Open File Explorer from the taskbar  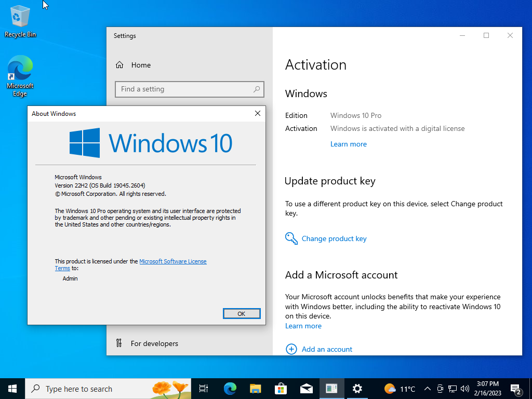pyautogui.click(x=255, y=389)
